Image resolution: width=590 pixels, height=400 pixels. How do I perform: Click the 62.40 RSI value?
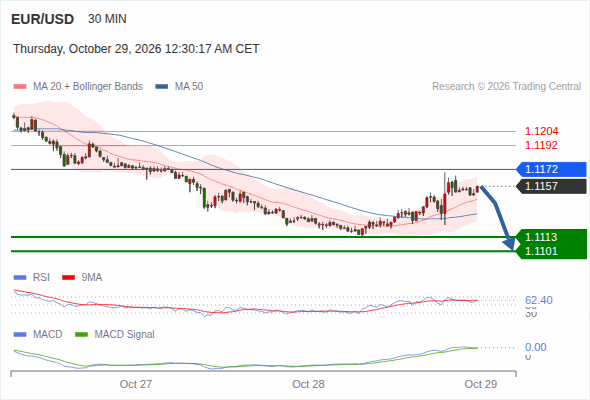pos(539,300)
